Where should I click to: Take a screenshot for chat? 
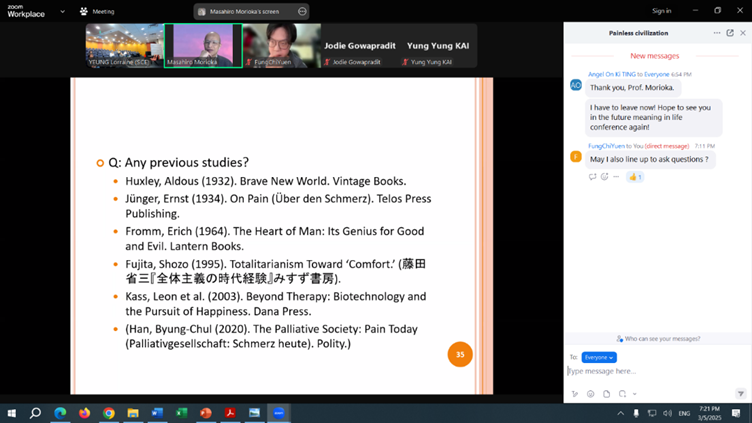pyautogui.click(x=623, y=394)
